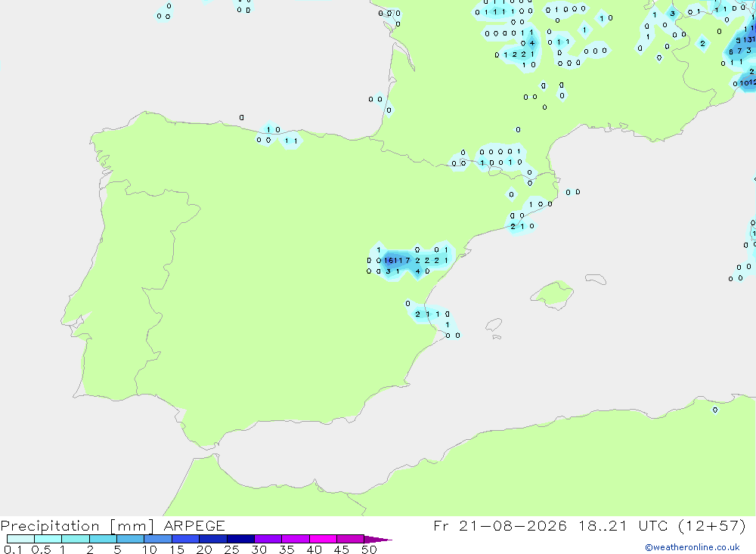Click the medium blue 10–15 mm legend swatch
The image size is (756, 554).
(158, 539)
